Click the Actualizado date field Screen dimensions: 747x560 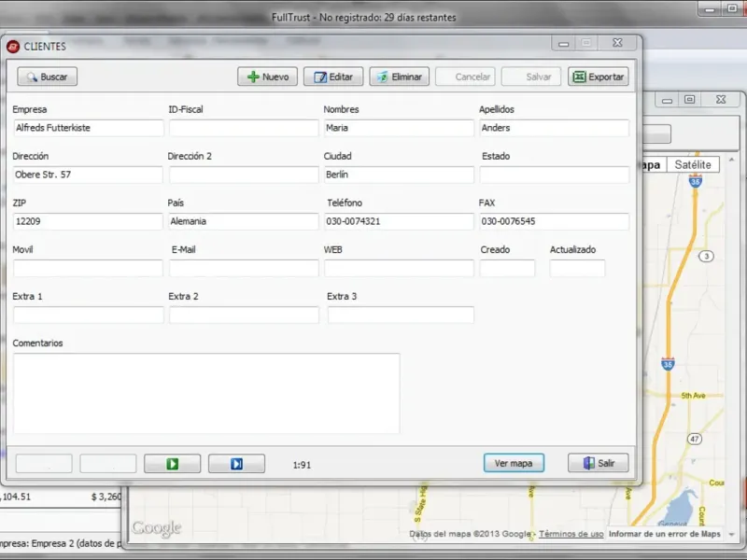click(577, 268)
